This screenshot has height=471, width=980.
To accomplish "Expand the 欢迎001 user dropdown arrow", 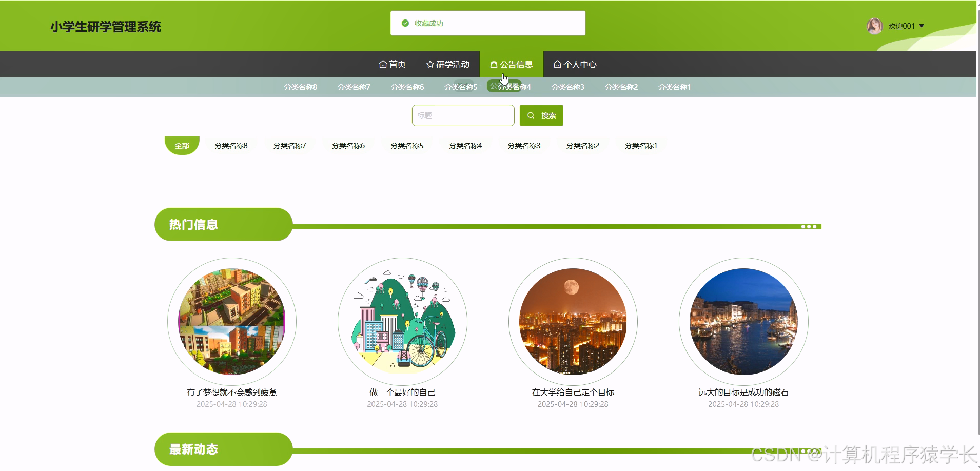I will [922, 26].
